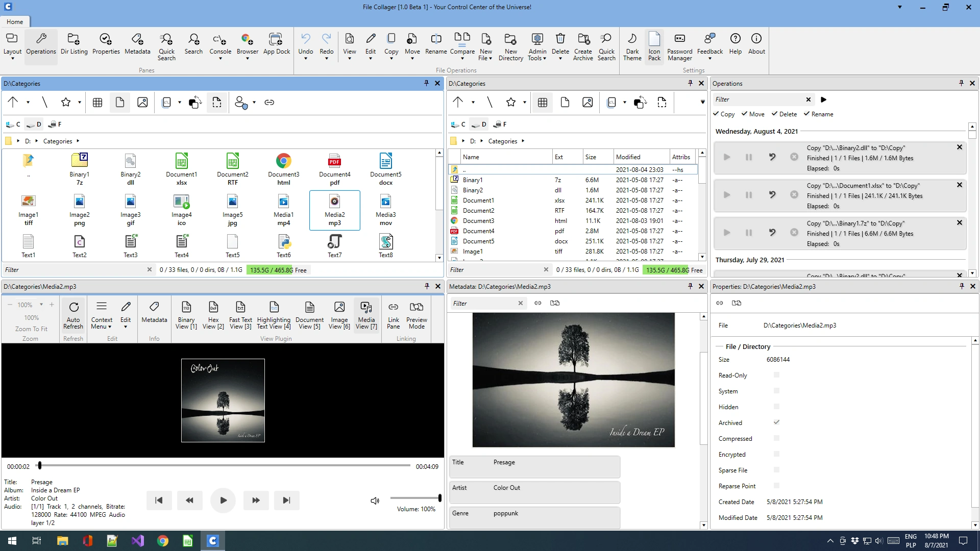This screenshot has height=551, width=980.
Task: Mute the media player volume icon
Action: 375,500
